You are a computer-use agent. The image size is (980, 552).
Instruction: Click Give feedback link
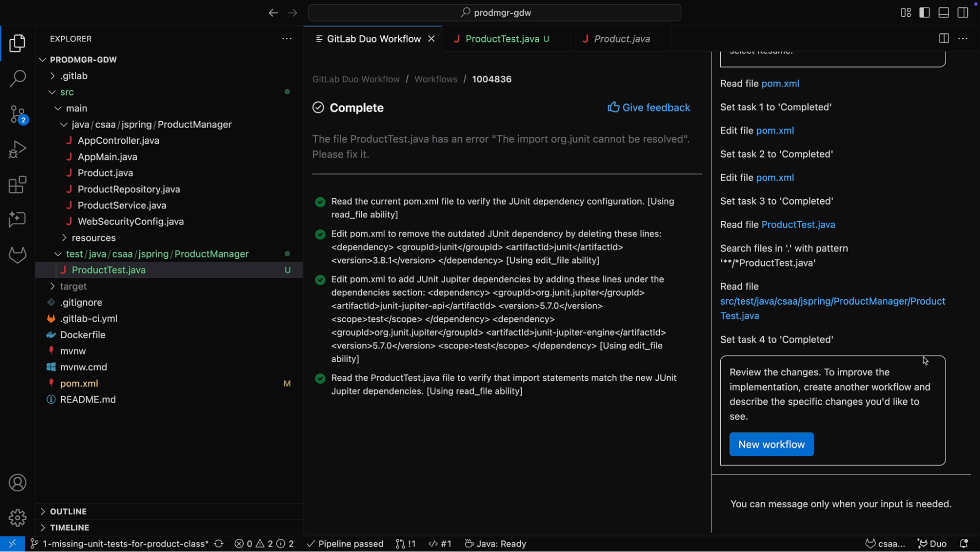649,107
